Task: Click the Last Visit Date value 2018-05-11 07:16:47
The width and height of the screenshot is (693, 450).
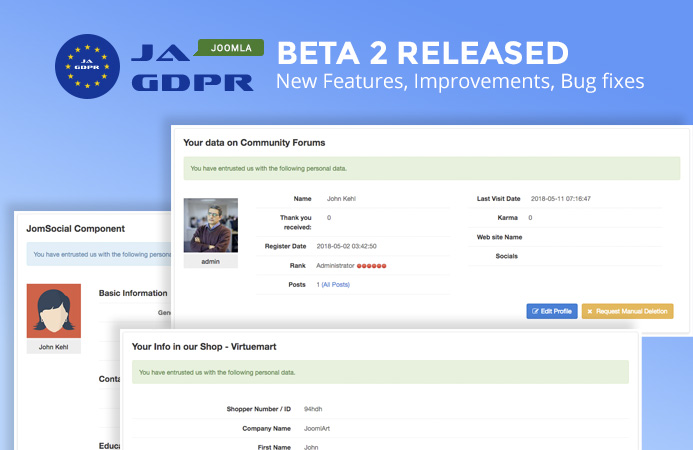Action: pyautogui.click(x=560, y=198)
